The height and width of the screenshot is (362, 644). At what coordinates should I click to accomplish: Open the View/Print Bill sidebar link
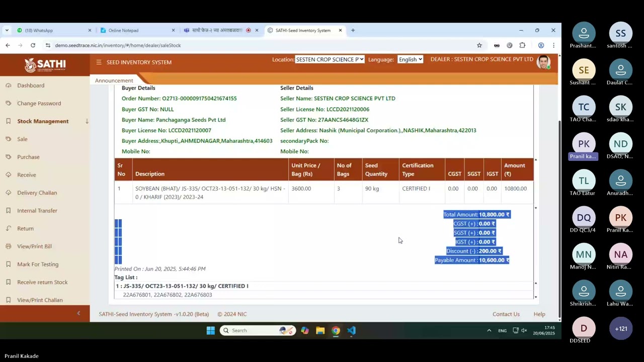pyautogui.click(x=34, y=246)
